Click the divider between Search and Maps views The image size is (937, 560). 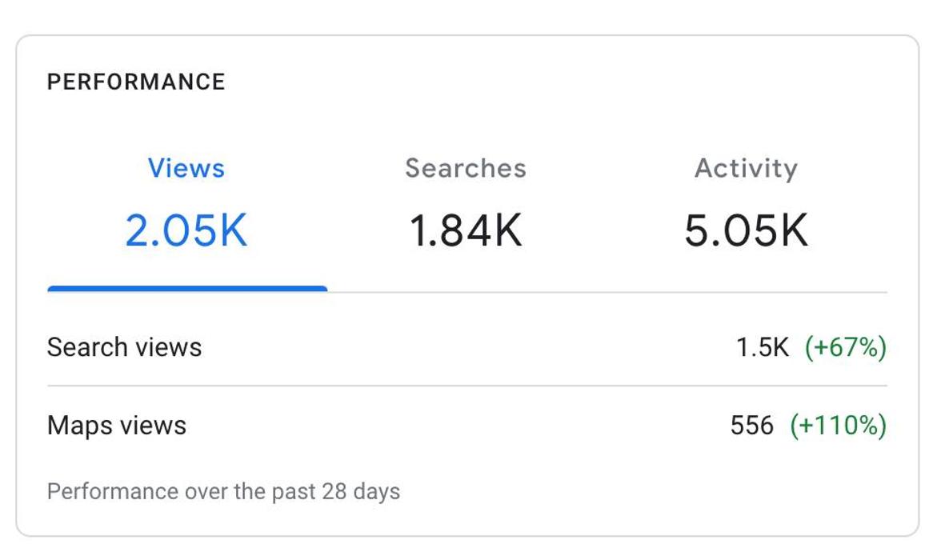click(467, 386)
